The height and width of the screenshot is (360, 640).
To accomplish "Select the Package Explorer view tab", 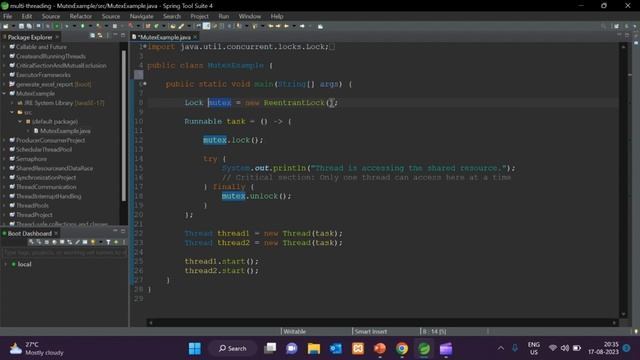I will (x=29, y=37).
